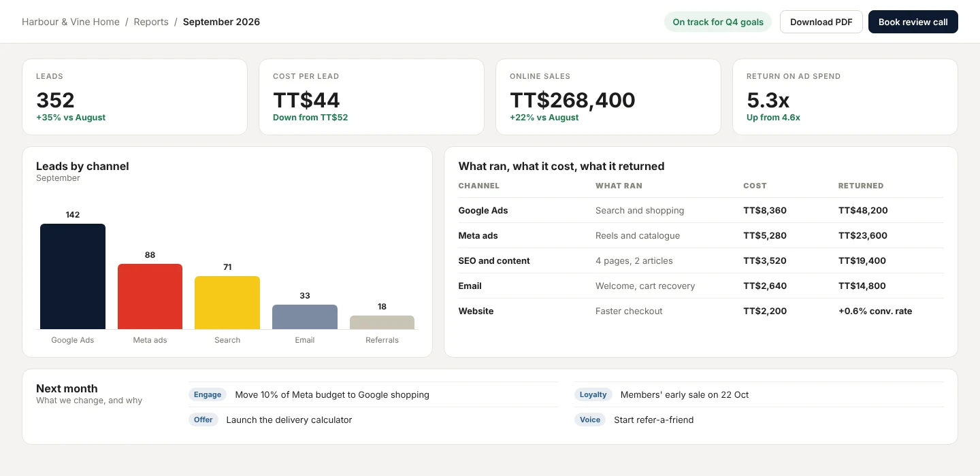Click the Referrals bar in the chart
The height and width of the screenshot is (476, 980).
[382, 322]
